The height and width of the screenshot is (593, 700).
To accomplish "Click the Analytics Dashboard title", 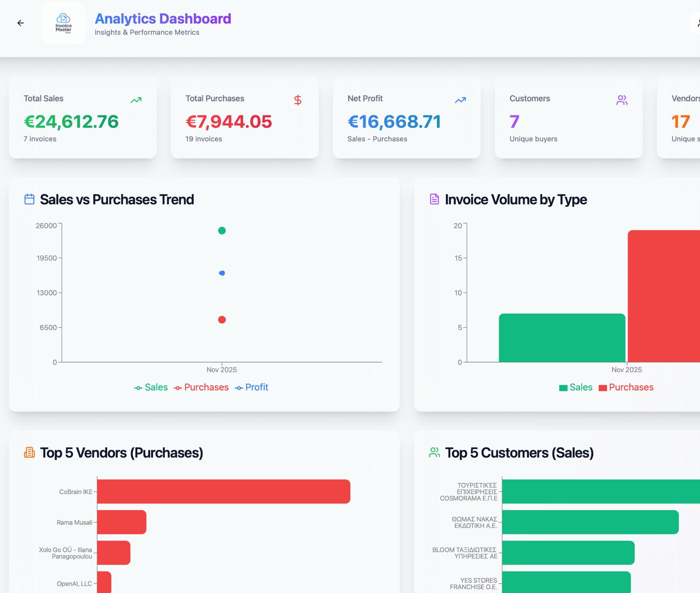I will [x=163, y=19].
